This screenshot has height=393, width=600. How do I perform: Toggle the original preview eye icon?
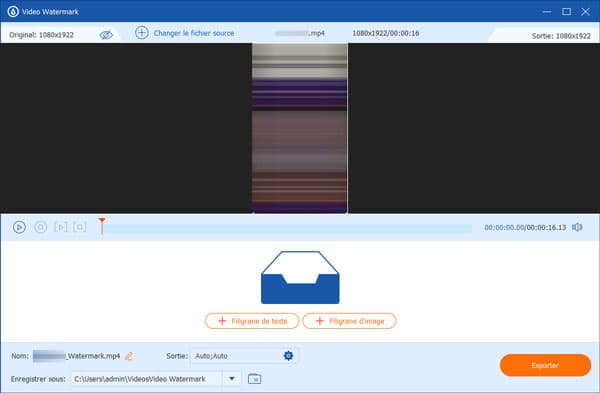click(106, 35)
